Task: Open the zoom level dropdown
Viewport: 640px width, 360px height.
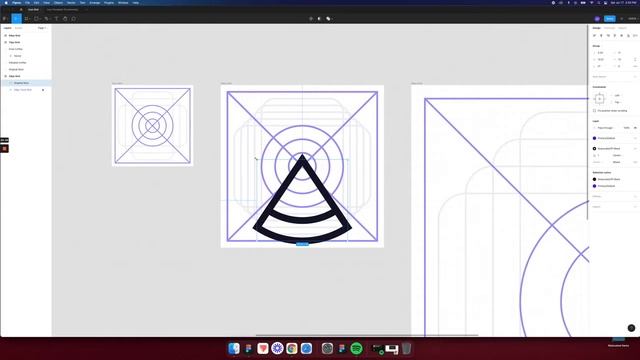Action: pyautogui.click(x=632, y=18)
